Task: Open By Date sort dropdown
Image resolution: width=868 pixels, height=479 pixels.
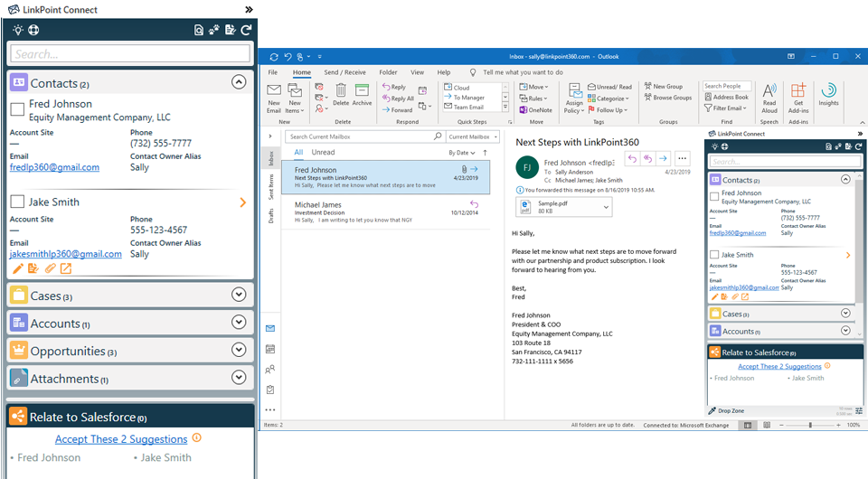Action: pyautogui.click(x=462, y=153)
